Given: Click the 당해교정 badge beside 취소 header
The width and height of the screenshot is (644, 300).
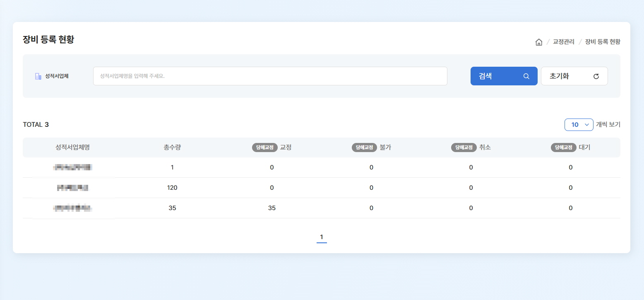Looking at the screenshot, I should [x=464, y=148].
